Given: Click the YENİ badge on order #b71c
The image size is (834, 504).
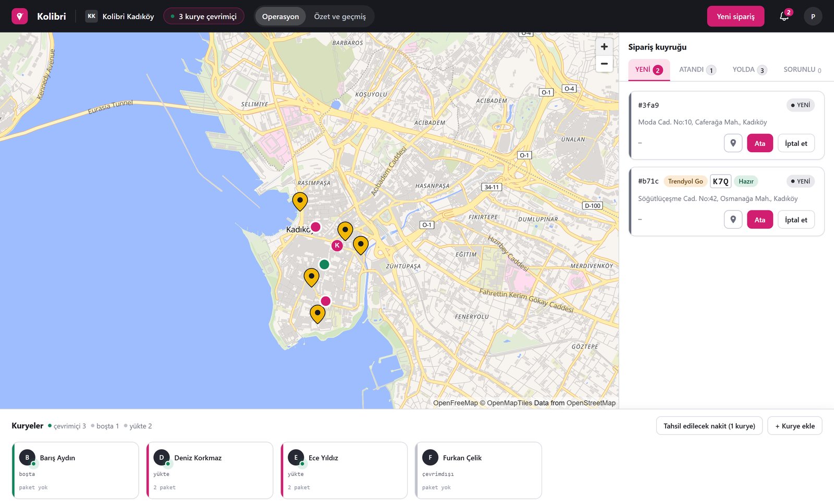Looking at the screenshot, I should 801,181.
